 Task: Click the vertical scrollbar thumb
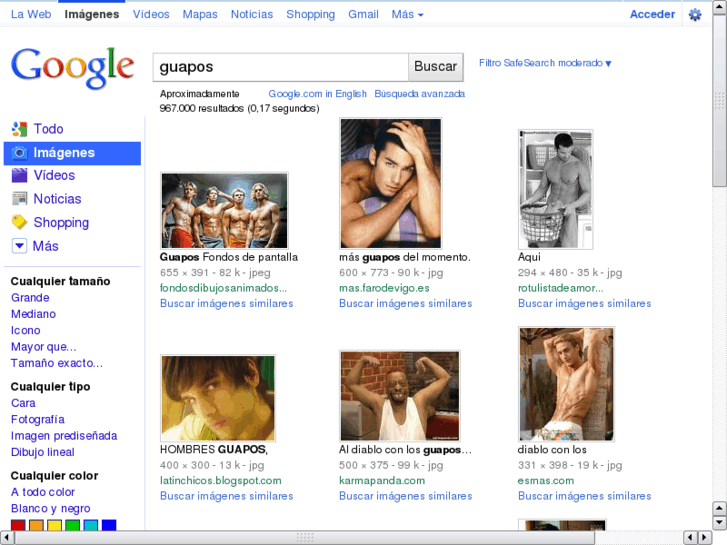[x=719, y=100]
